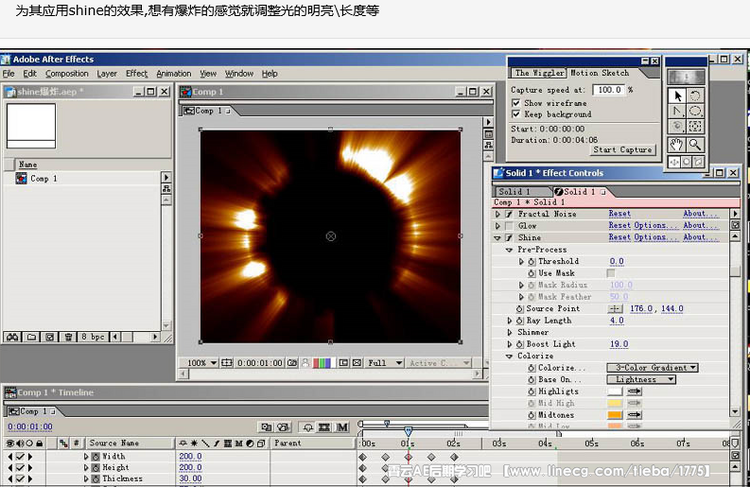Open 3-Color Gradient colorize dropdown
Image resolution: width=750 pixels, height=487 pixels.
pyautogui.click(x=652, y=368)
